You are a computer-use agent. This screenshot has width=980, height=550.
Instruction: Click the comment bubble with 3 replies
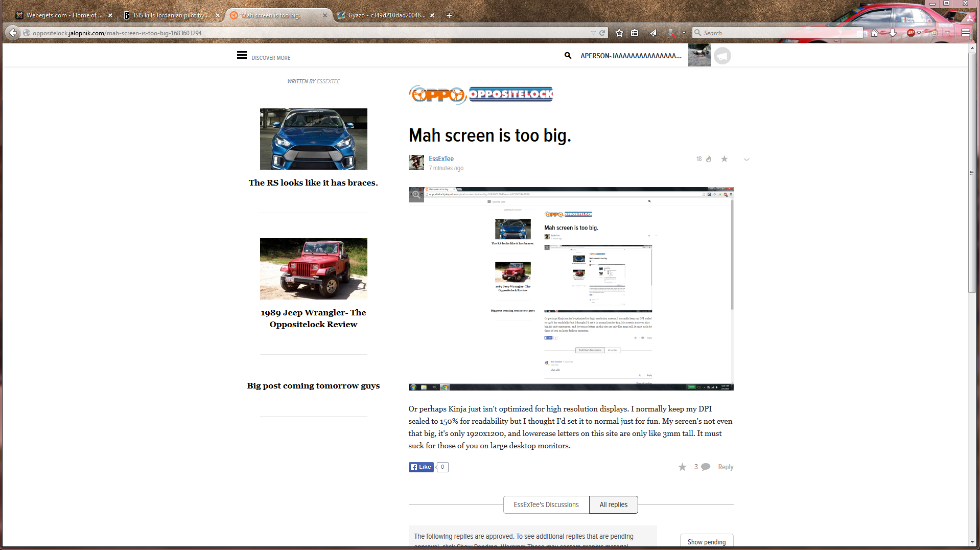tap(706, 467)
